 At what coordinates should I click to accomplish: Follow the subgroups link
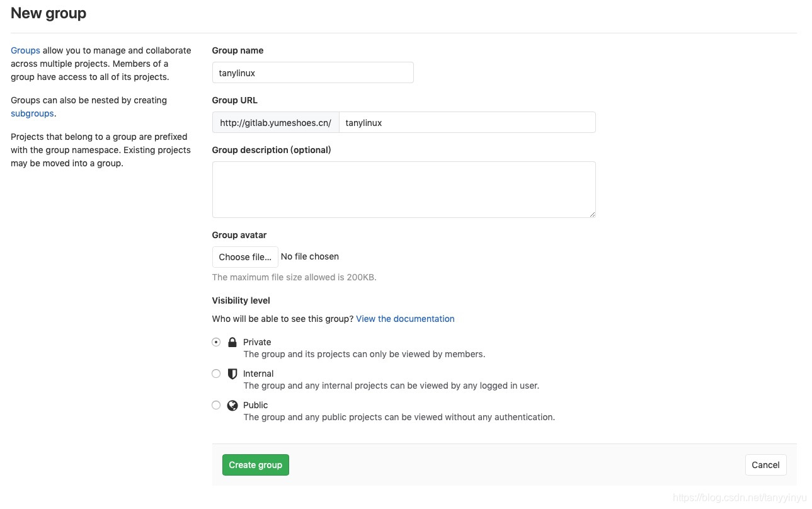(x=33, y=113)
